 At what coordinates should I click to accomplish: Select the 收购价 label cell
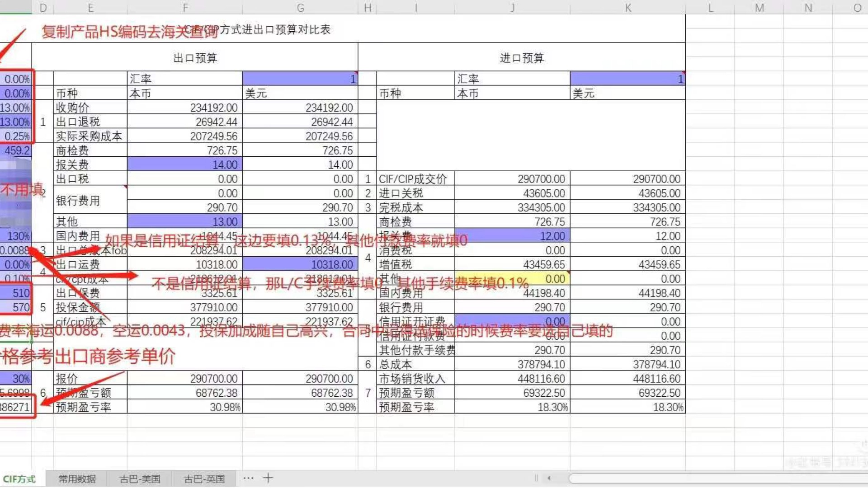[x=90, y=108]
